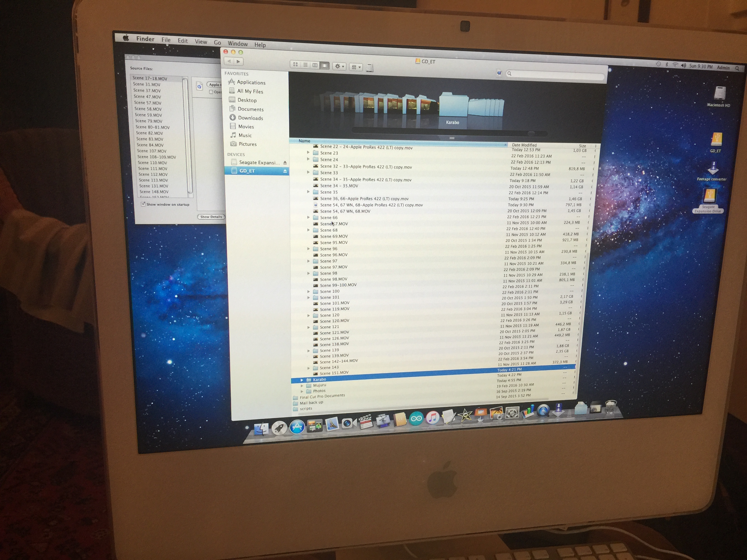Eject the Seagate Expansion drive in sidebar
The image size is (747, 560).
pos(285,163)
